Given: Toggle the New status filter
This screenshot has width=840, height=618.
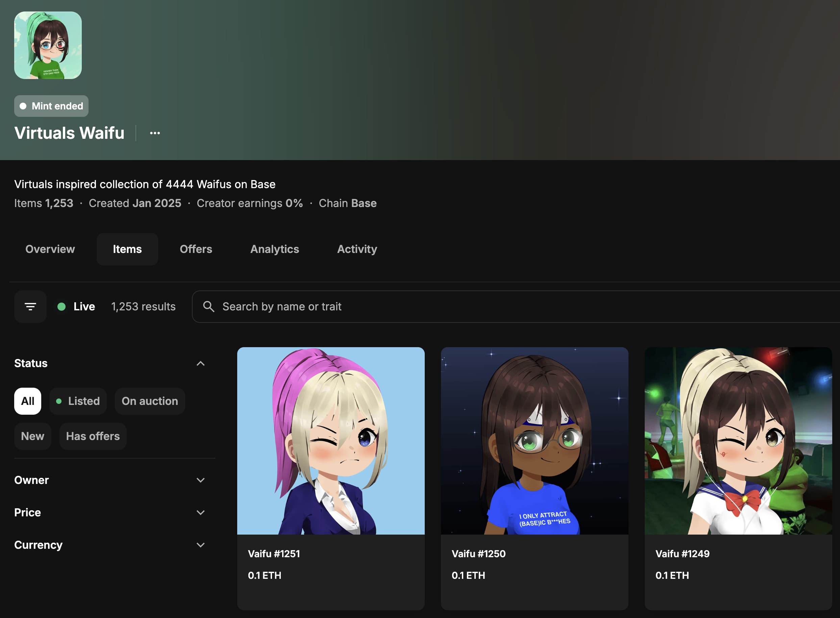Looking at the screenshot, I should [x=32, y=436].
